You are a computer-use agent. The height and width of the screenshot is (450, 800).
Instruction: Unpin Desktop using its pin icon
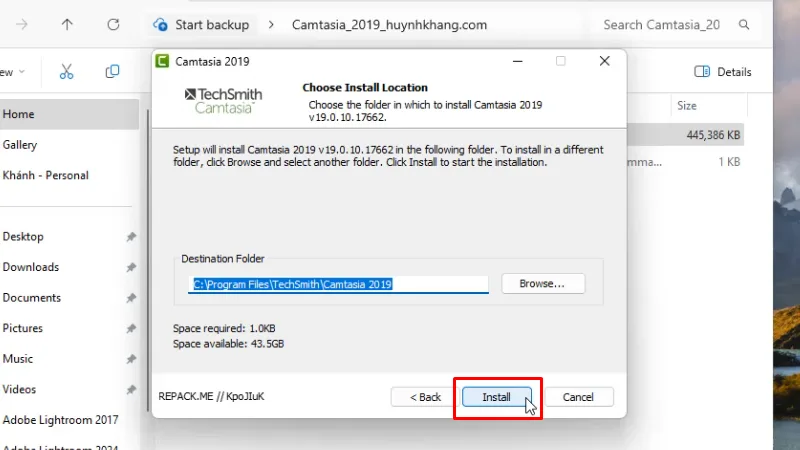coord(131,237)
